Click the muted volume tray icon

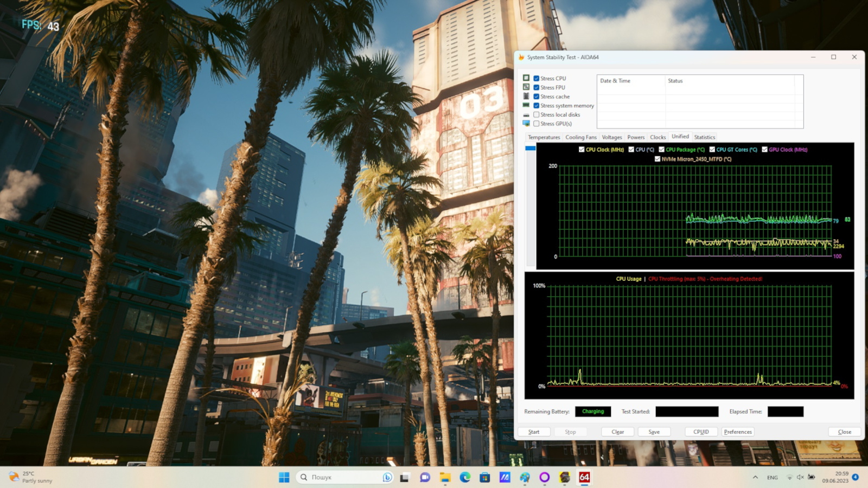[800, 477]
